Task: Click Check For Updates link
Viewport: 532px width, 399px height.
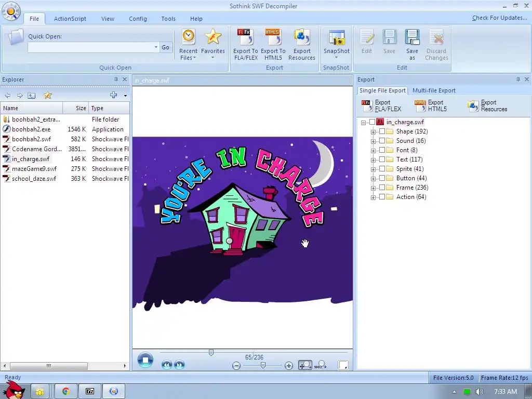Action: coord(499,18)
